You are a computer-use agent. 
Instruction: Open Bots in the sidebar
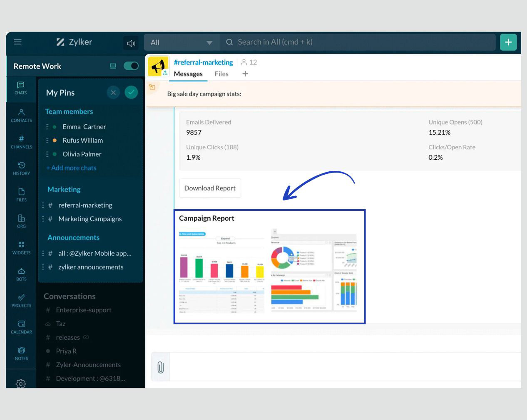[x=21, y=274]
